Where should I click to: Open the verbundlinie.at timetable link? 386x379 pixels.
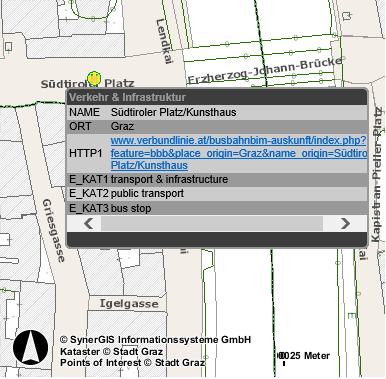pos(239,153)
